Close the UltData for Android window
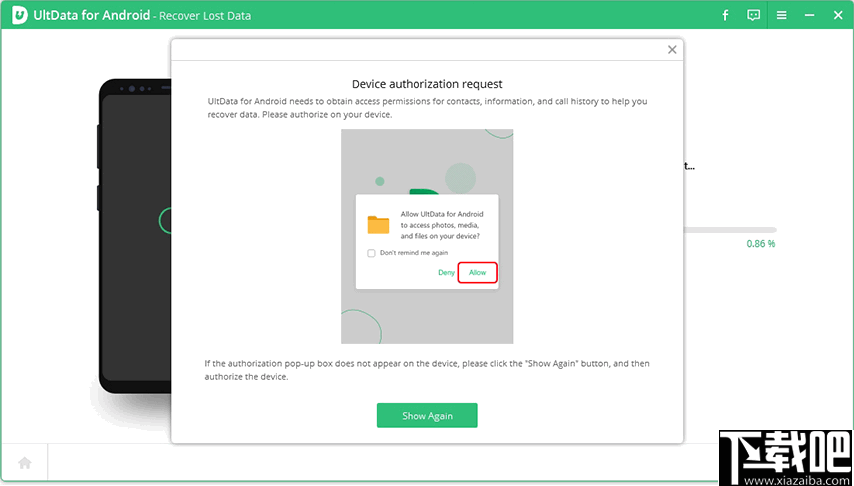The image size is (854, 486). pos(838,15)
